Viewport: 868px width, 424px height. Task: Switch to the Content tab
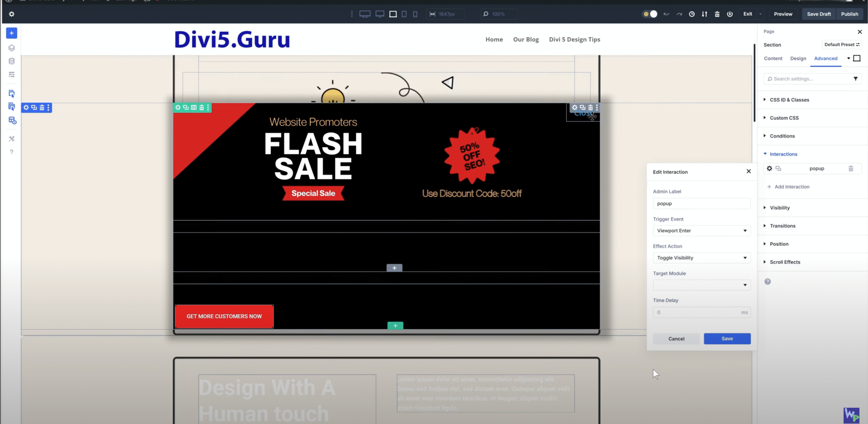click(x=773, y=58)
